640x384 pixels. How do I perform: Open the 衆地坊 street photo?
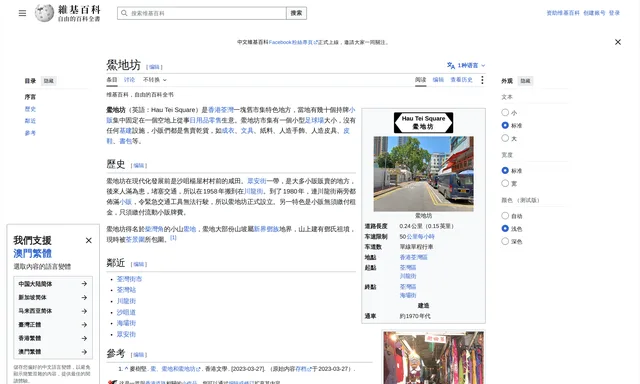pos(423,174)
